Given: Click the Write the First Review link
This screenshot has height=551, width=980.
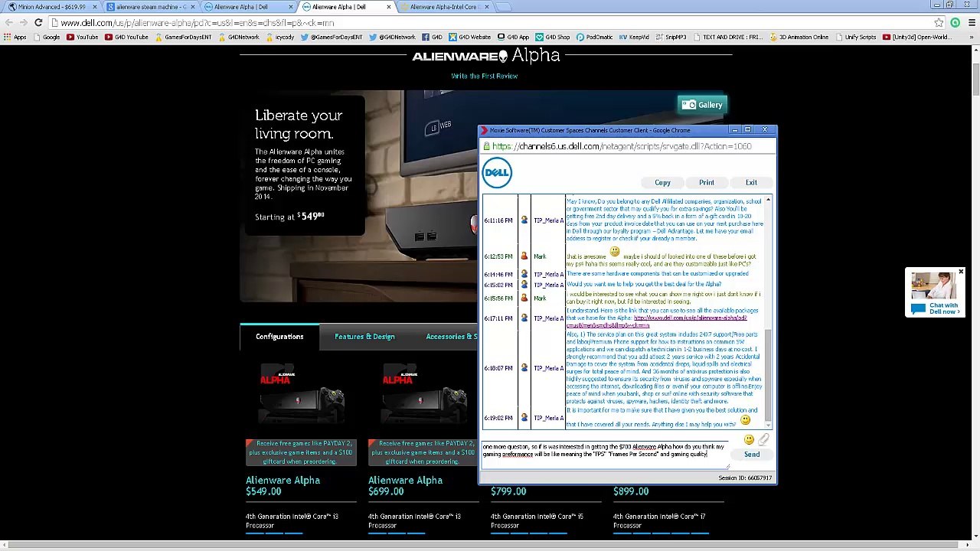Looking at the screenshot, I should tap(484, 76).
